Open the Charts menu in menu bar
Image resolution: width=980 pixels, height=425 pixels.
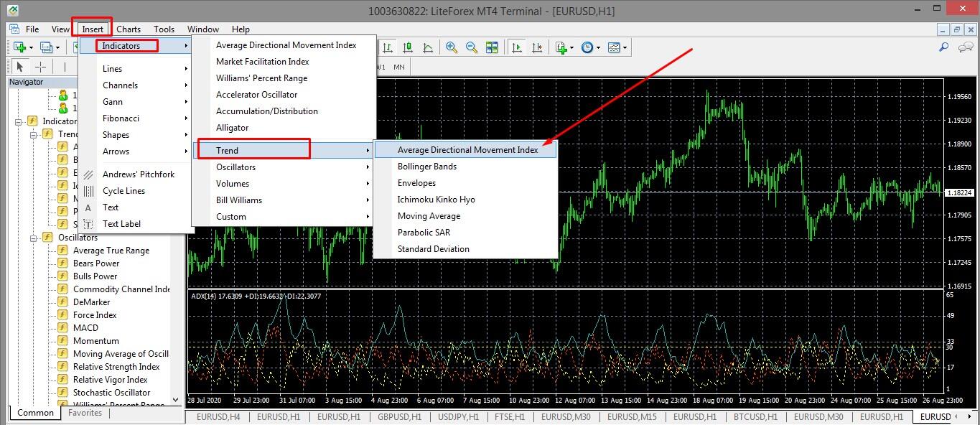point(129,29)
